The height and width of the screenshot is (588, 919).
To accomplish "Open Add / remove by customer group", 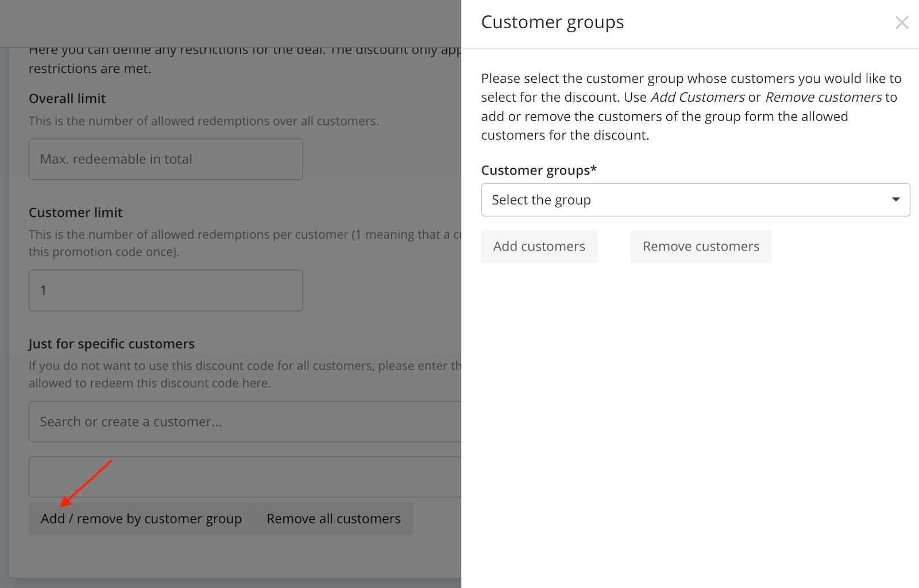I will [x=141, y=519].
